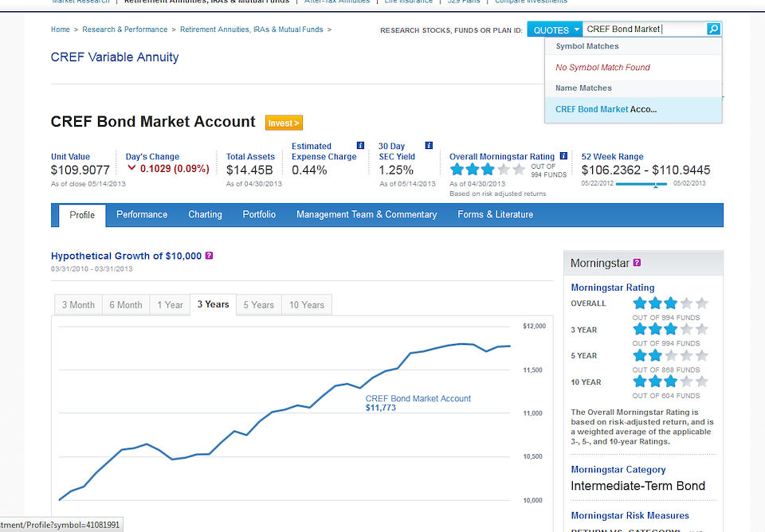Click the Total Assets label

(x=250, y=157)
